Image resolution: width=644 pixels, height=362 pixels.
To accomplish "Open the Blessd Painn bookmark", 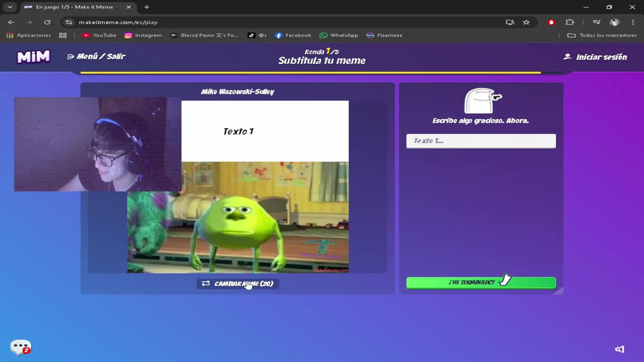I will click(205, 35).
